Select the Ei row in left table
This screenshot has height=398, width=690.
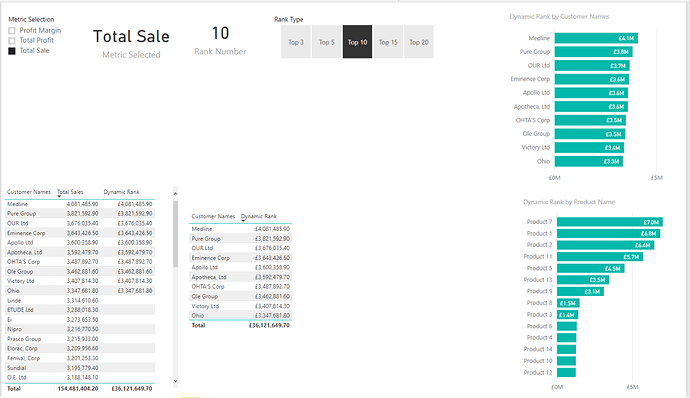point(80,320)
